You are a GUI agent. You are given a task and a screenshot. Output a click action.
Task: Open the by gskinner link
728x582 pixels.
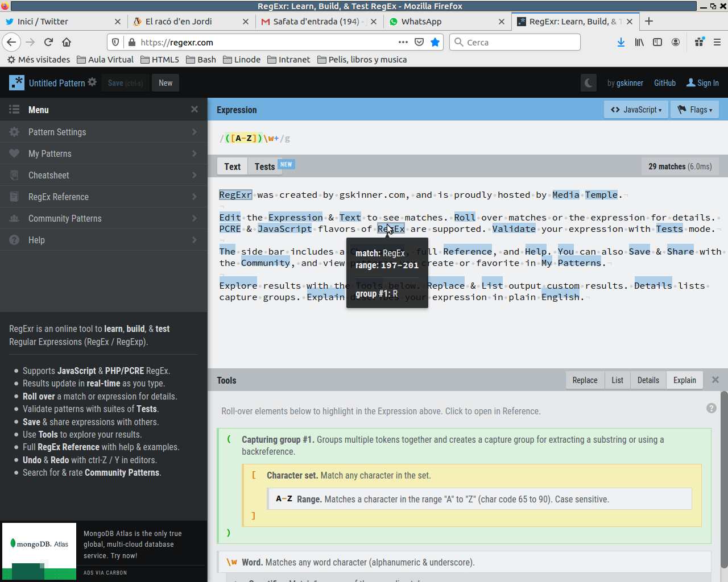(625, 83)
